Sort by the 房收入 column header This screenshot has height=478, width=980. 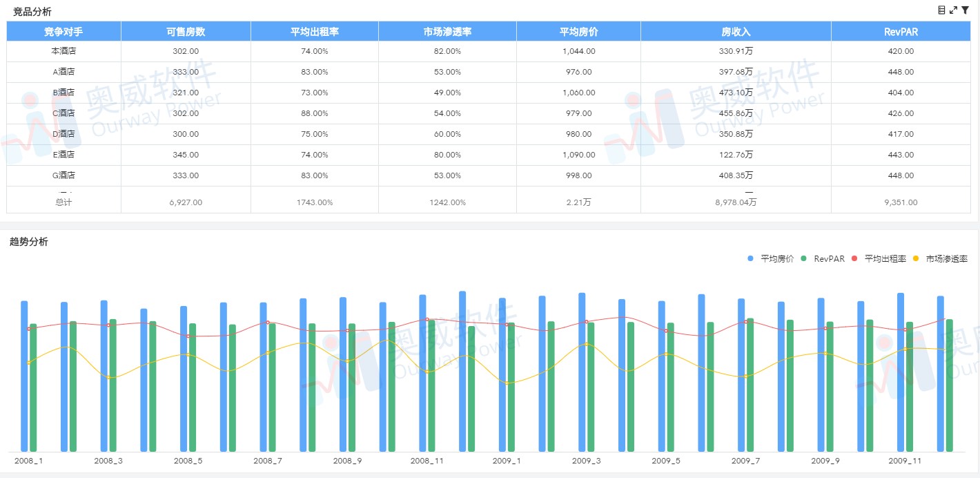click(x=736, y=32)
